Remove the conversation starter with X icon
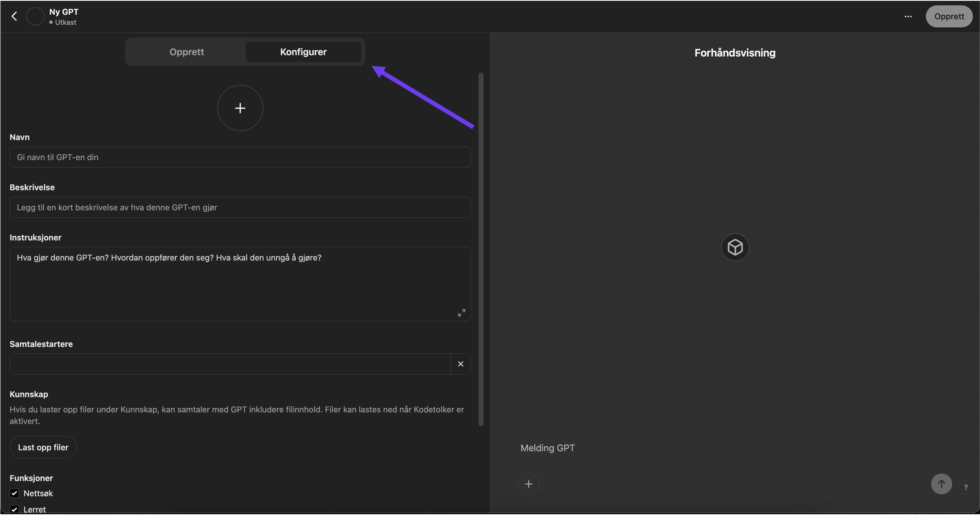Viewport: 980px width, 515px height. (x=460, y=364)
